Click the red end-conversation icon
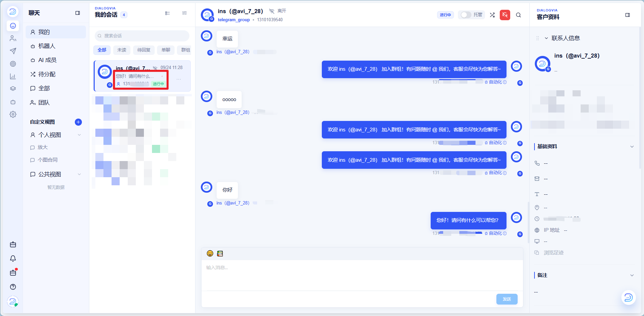 [x=505, y=15]
